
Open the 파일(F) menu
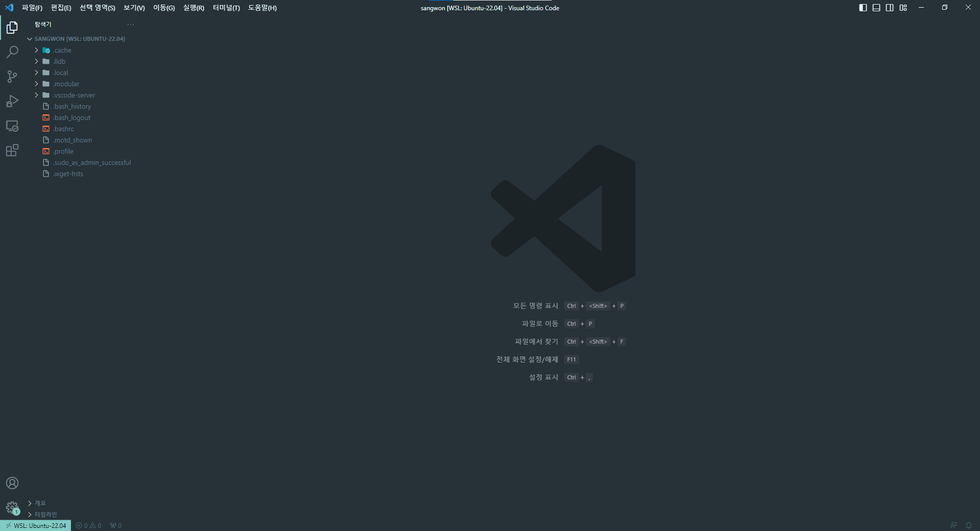[32, 8]
